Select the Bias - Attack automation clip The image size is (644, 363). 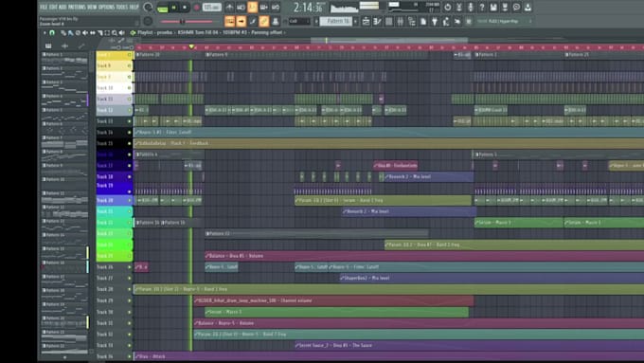(x=388, y=356)
